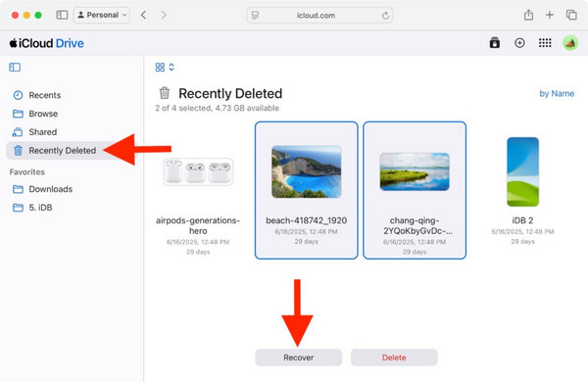Show the tab overview icon
This screenshot has width=588, height=382.
[571, 15]
